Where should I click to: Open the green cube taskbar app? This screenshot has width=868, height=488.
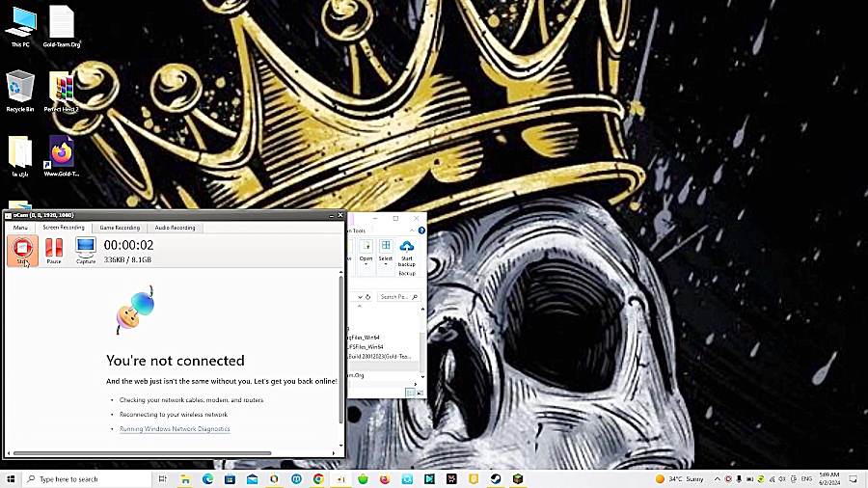click(x=518, y=479)
